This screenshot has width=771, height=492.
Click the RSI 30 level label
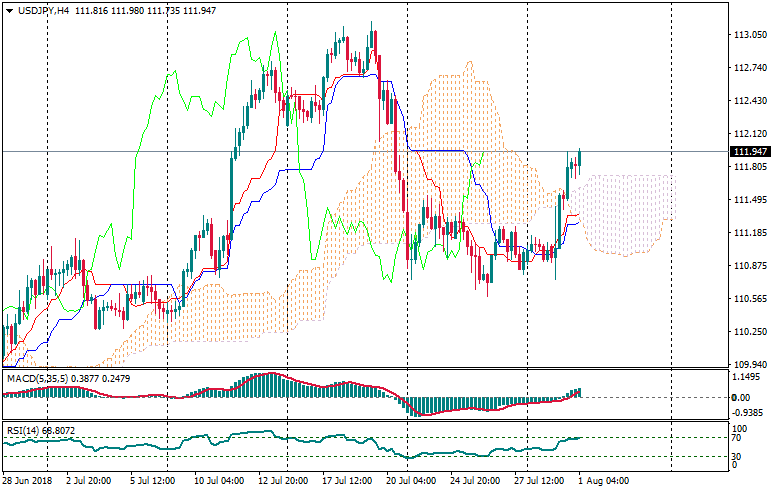point(738,457)
